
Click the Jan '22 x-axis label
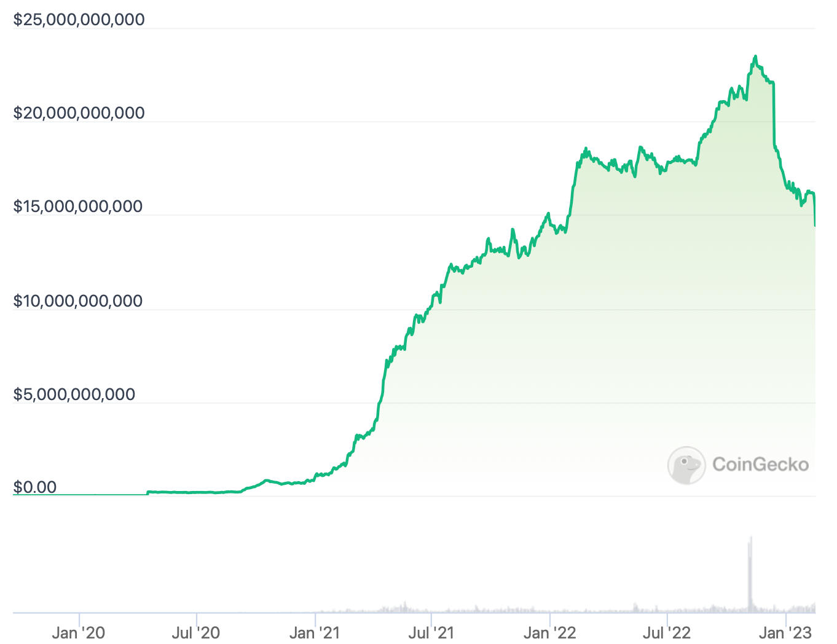click(549, 632)
